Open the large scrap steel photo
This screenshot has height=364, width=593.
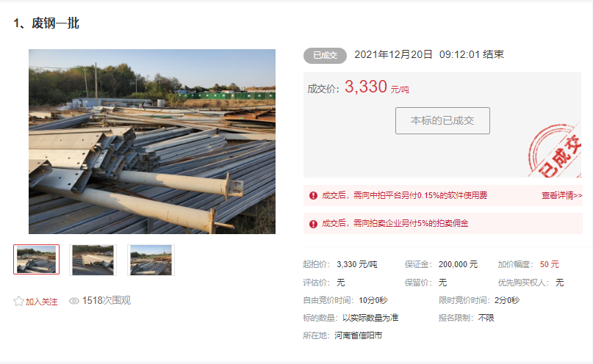(152, 142)
